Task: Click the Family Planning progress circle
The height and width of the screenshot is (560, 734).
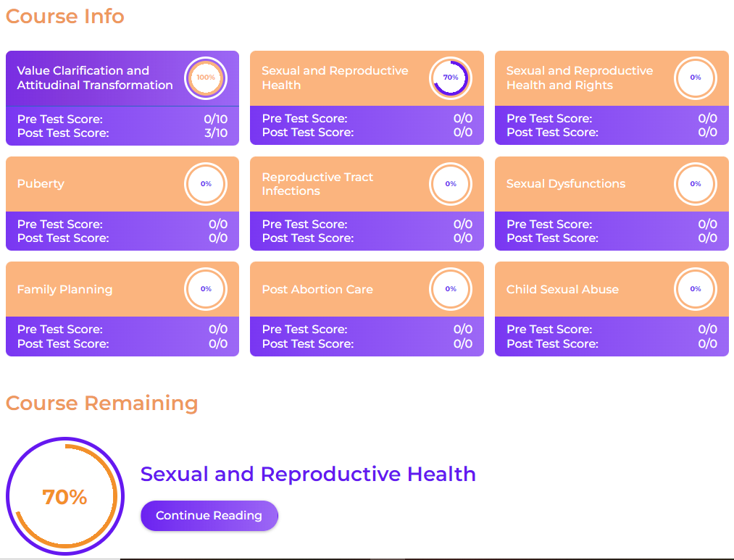Action: 206,289
